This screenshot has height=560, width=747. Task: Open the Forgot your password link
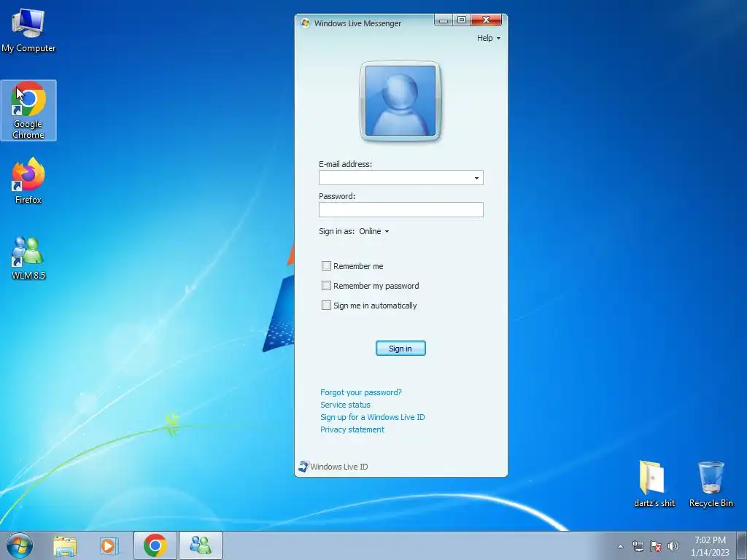[x=360, y=392]
